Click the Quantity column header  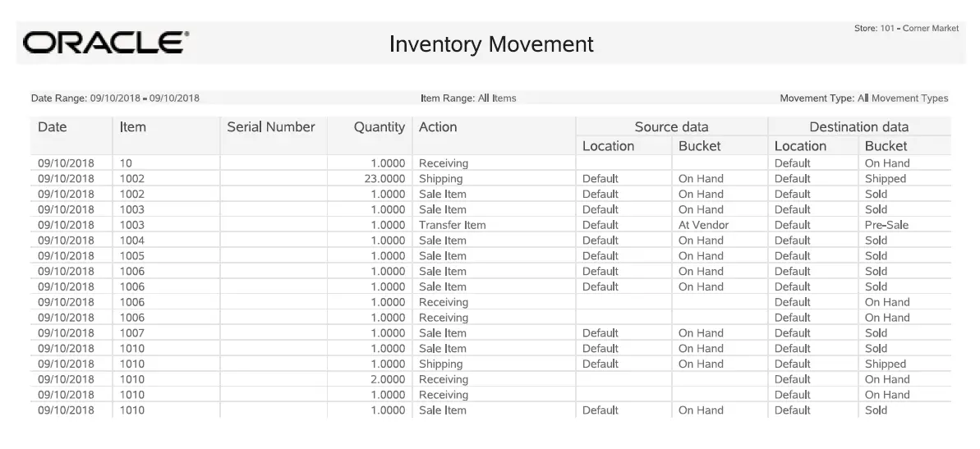[380, 126]
